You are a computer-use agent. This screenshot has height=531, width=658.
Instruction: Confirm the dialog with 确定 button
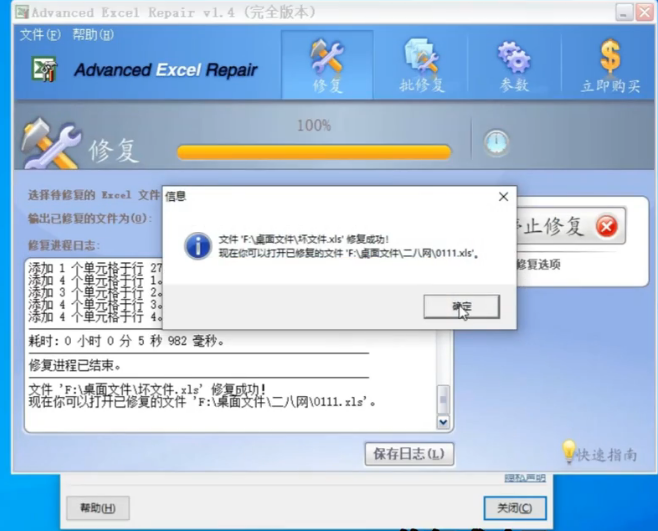(462, 306)
